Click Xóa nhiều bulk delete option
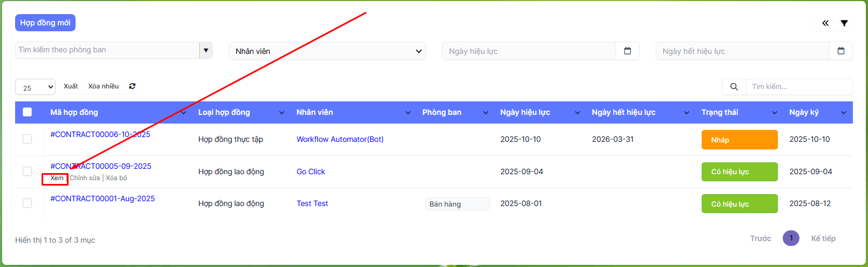The image size is (868, 267). [x=104, y=86]
